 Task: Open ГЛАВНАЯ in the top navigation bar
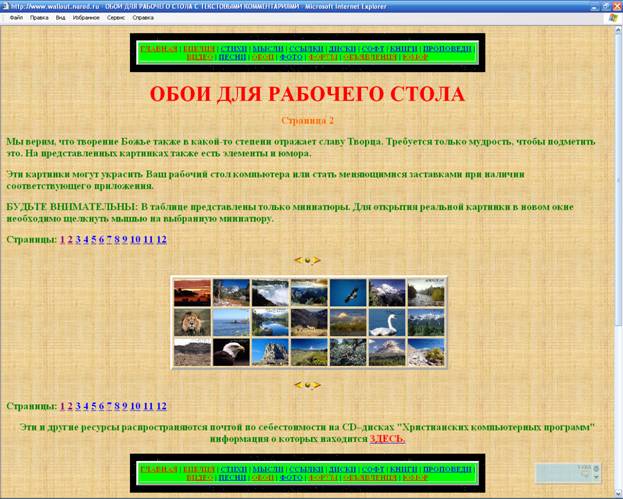click(x=159, y=49)
